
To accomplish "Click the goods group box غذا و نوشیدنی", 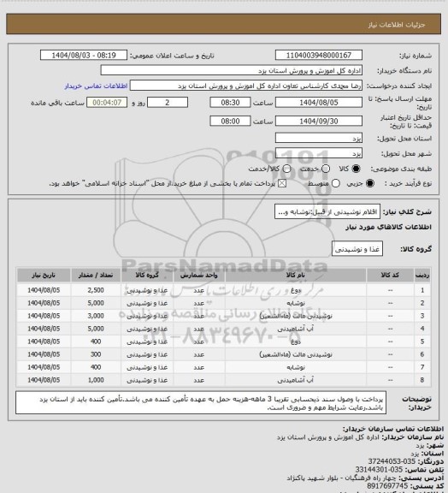I will [357, 249].
